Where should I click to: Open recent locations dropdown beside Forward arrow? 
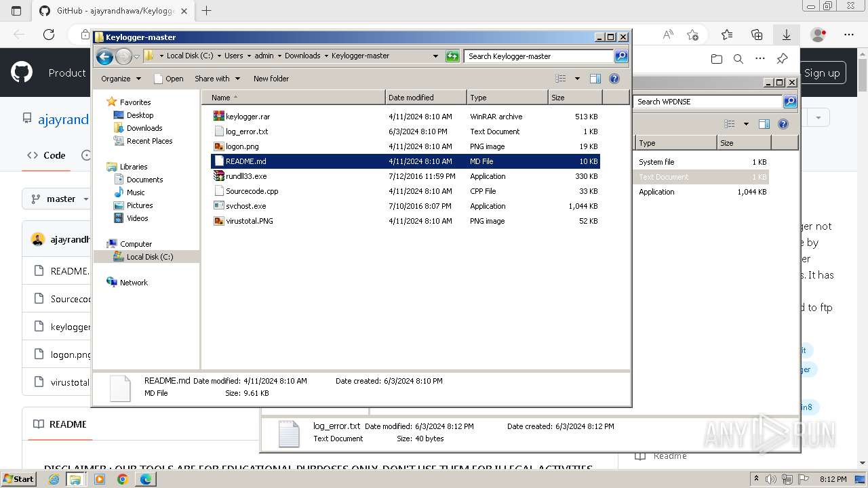(x=136, y=56)
